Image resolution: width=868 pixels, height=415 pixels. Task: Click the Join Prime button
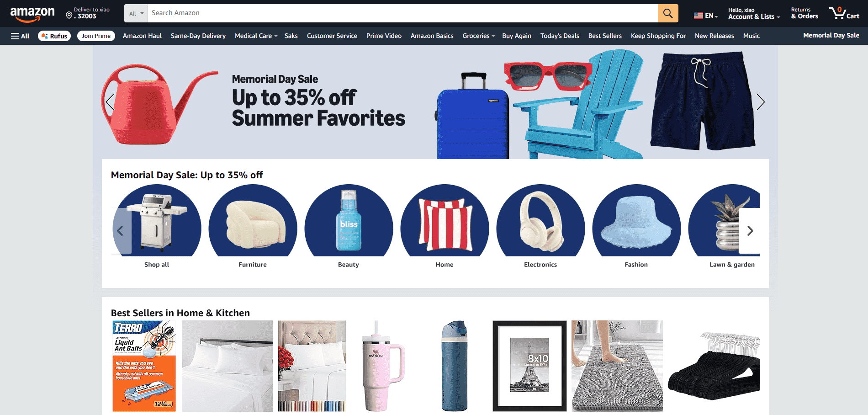pyautogui.click(x=96, y=36)
